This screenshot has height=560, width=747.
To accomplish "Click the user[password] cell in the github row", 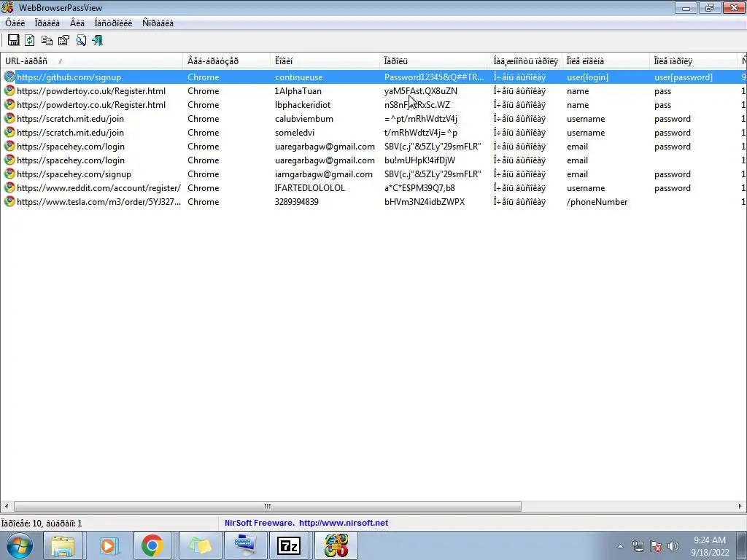I will click(x=683, y=77).
